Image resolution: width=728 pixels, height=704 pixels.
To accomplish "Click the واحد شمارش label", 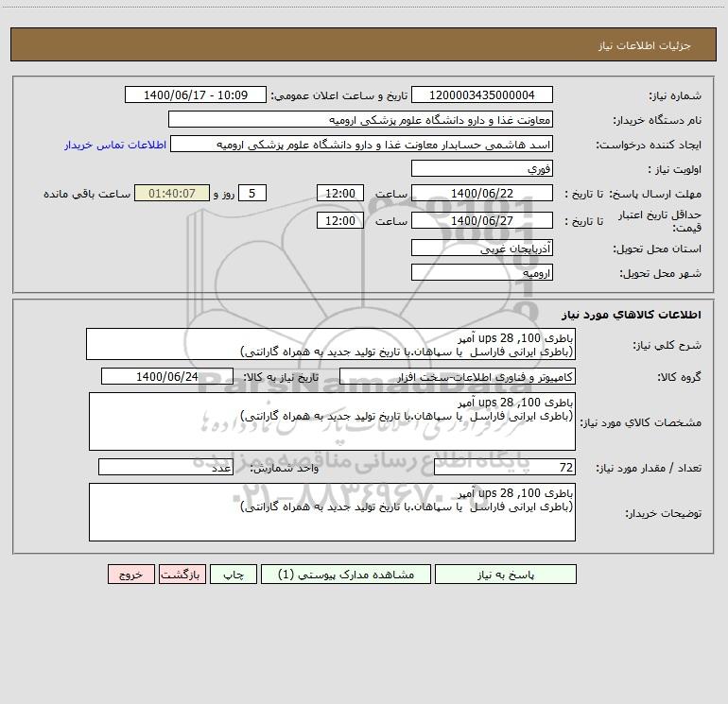I will click(285, 468).
